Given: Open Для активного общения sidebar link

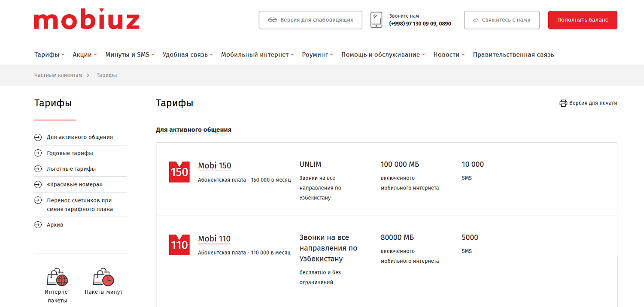Looking at the screenshot, I should pos(80,137).
